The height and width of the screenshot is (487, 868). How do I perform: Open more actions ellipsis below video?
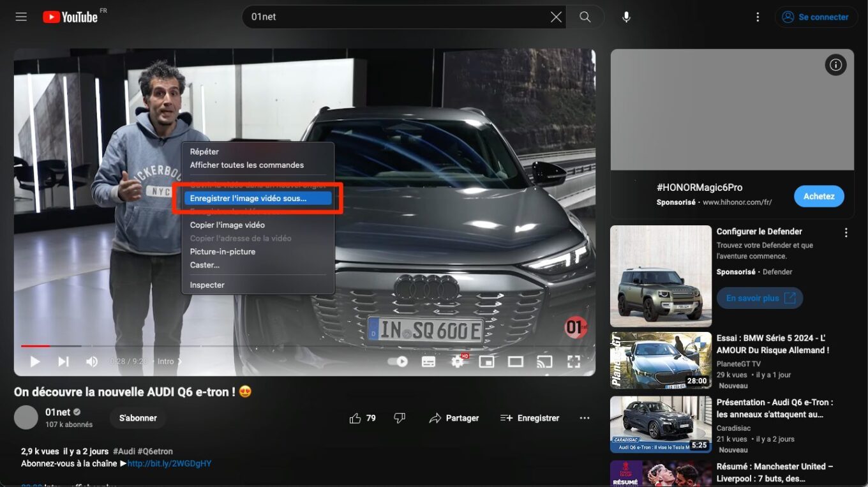click(584, 418)
